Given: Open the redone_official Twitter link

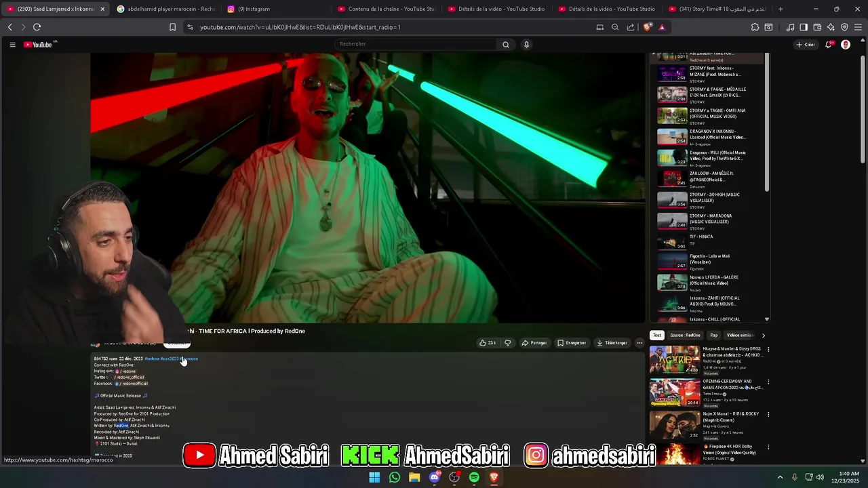Looking at the screenshot, I should coord(128,378).
